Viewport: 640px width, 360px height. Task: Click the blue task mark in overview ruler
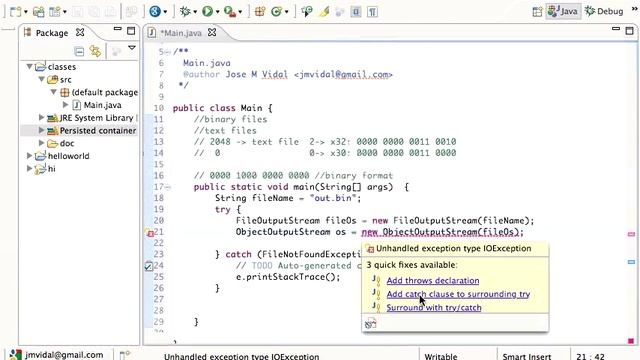pos(631,262)
